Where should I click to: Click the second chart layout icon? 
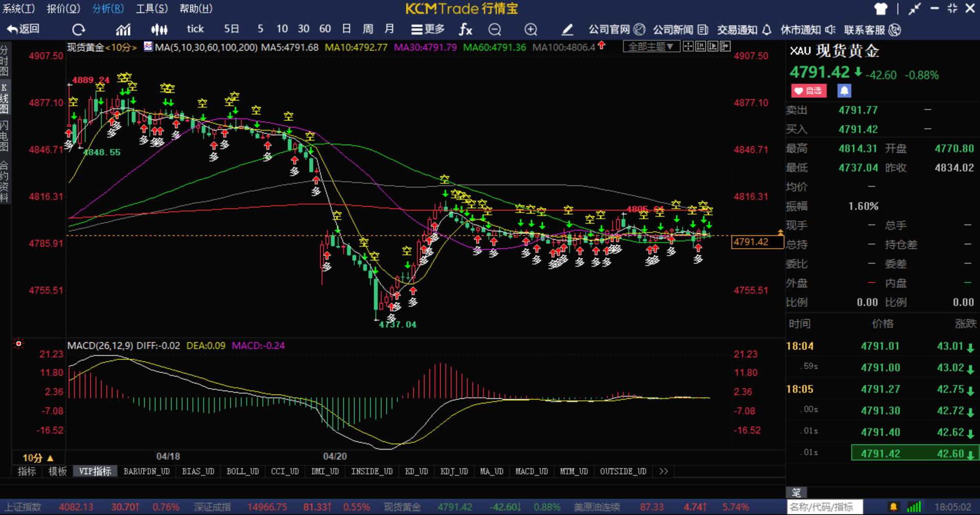pos(700,47)
